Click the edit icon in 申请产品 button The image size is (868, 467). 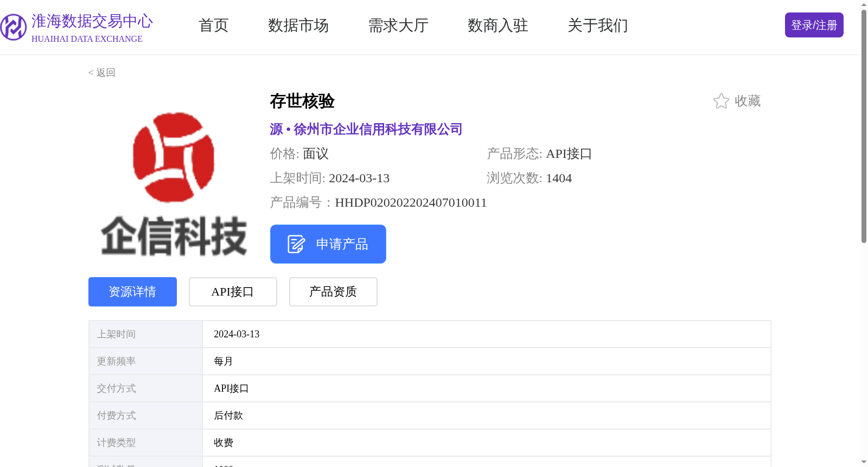pos(296,244)
